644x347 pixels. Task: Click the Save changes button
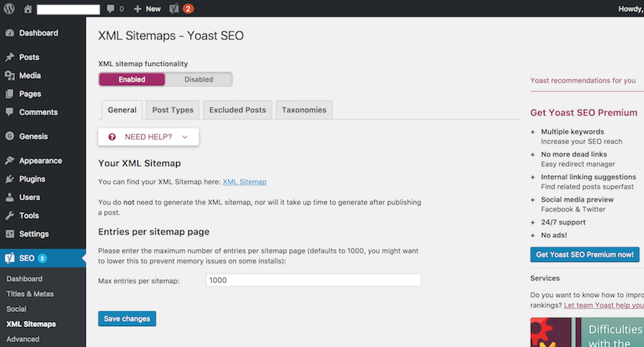tap(127, 318)
